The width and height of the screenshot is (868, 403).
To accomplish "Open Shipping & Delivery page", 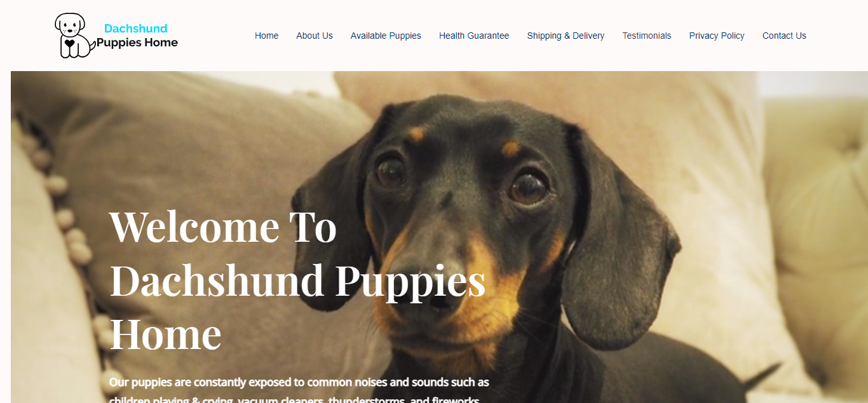I will (566, 36).
